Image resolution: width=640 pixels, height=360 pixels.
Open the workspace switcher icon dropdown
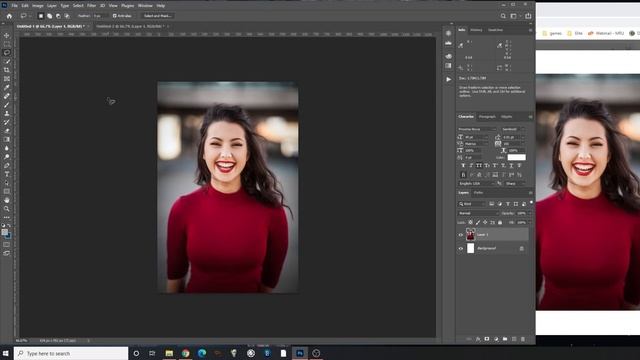coord(515,16)
